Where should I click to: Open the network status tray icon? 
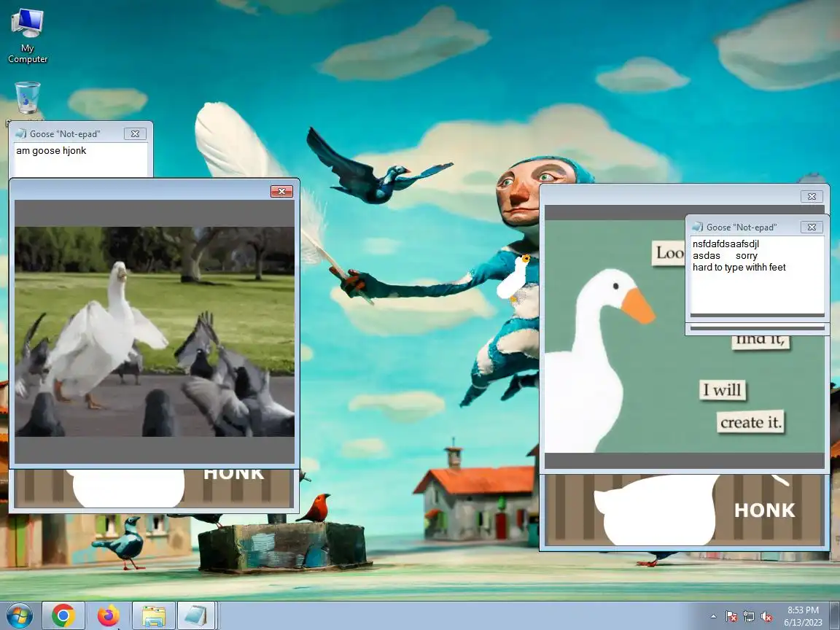[749, 617]
